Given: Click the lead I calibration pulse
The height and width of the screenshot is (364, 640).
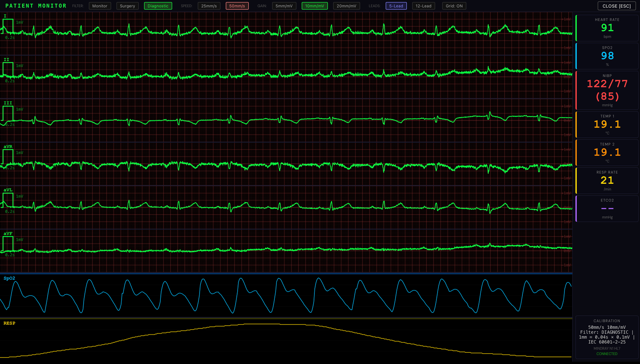Looking at the screenshot, I should tap(8, 26).
